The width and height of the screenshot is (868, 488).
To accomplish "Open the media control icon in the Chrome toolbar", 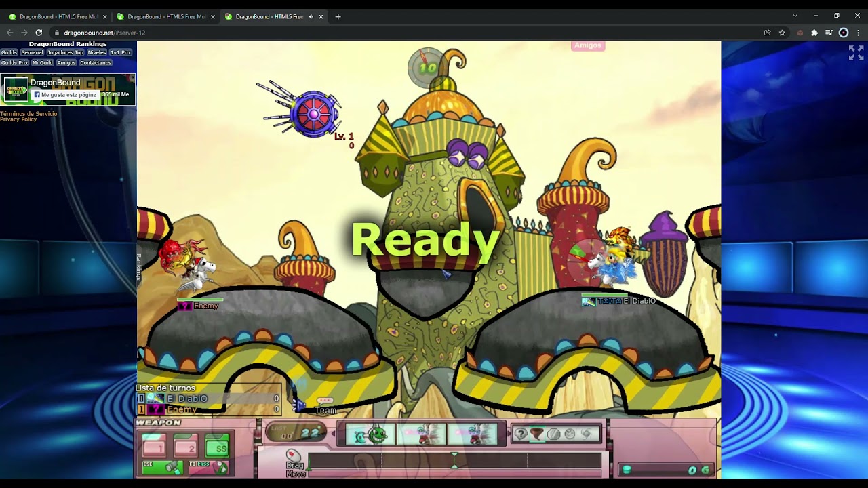I will [x=829, y=33].
